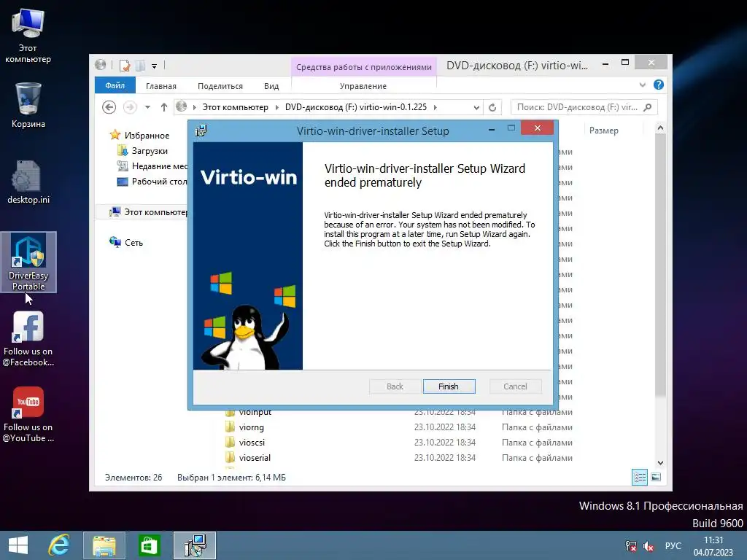This screenshot has width=747, height=560.
Task: Open Explorer help question mark icon
Action: pyautogui.click(x=659, y=85)
